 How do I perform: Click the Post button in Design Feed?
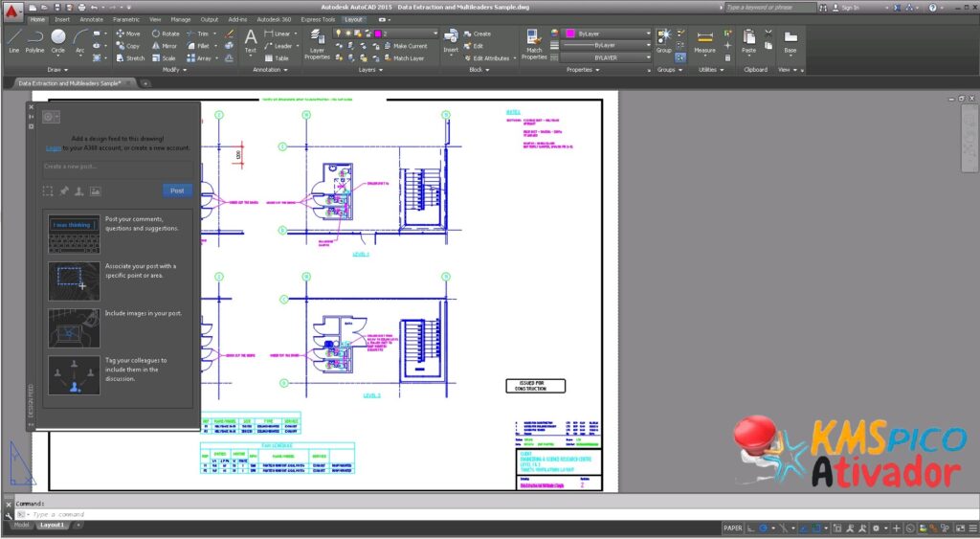177,191
